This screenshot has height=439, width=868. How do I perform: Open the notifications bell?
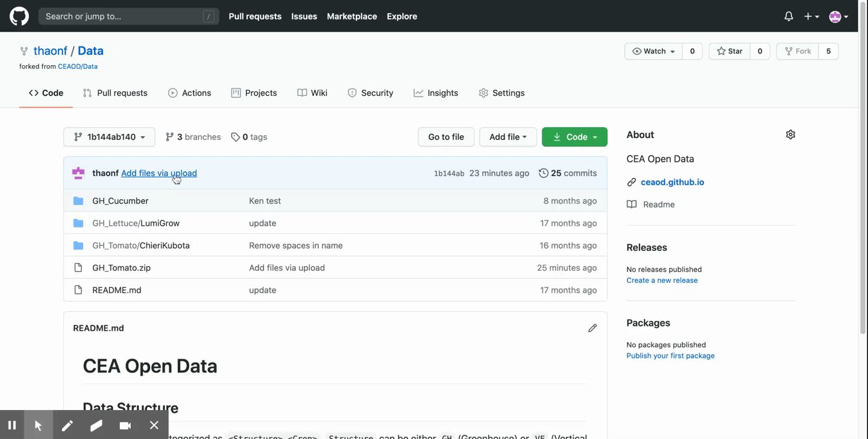pos(788,16)
